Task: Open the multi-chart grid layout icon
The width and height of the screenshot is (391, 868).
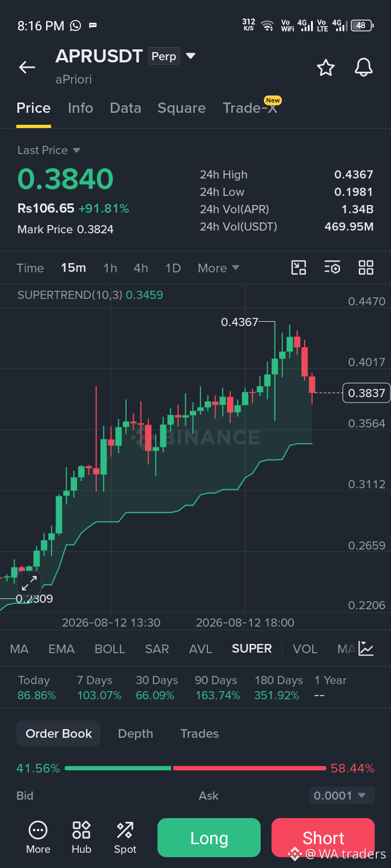Action: [x=366, y=267]
